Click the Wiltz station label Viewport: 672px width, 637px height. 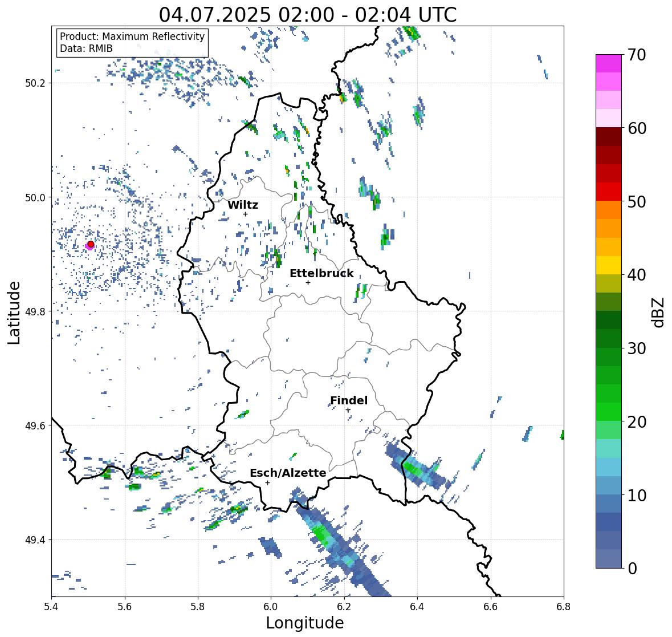pyautogui.click(x=243, y=205)
